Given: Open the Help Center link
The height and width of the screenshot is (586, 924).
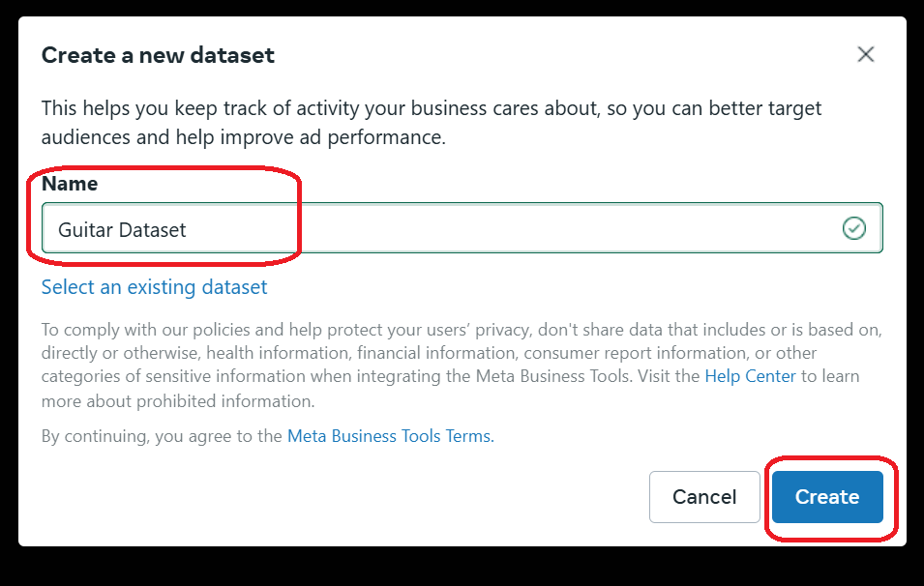Looking at the screenshot, I should tap(750, 376).
